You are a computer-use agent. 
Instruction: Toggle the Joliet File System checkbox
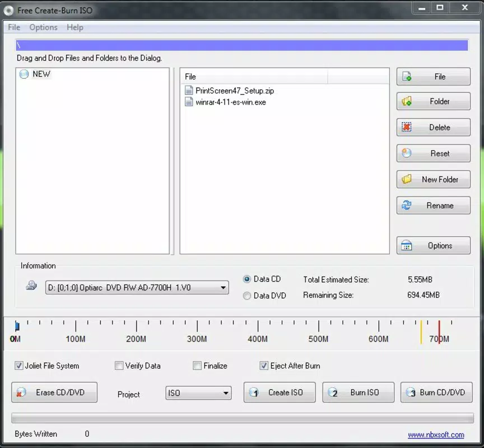(x=19, y=366)
